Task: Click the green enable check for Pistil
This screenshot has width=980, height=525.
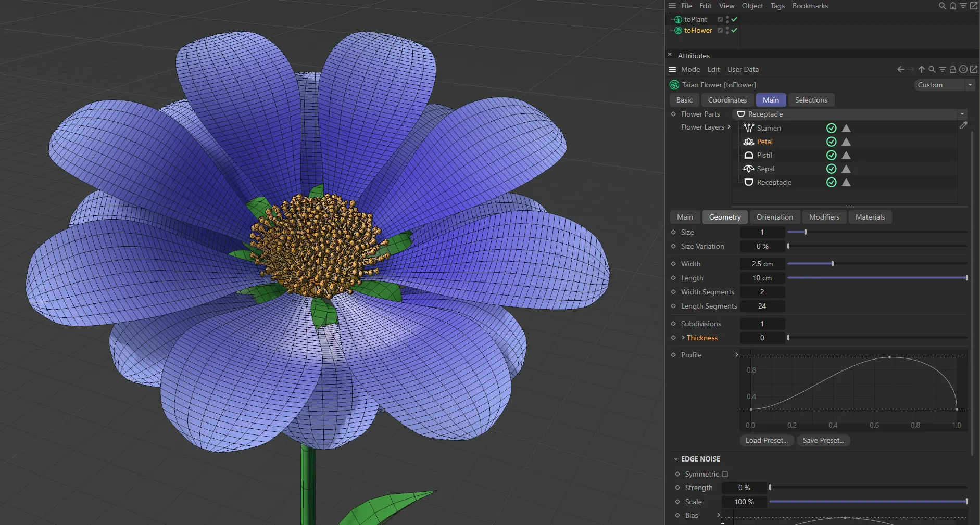Action: [831, 155]
